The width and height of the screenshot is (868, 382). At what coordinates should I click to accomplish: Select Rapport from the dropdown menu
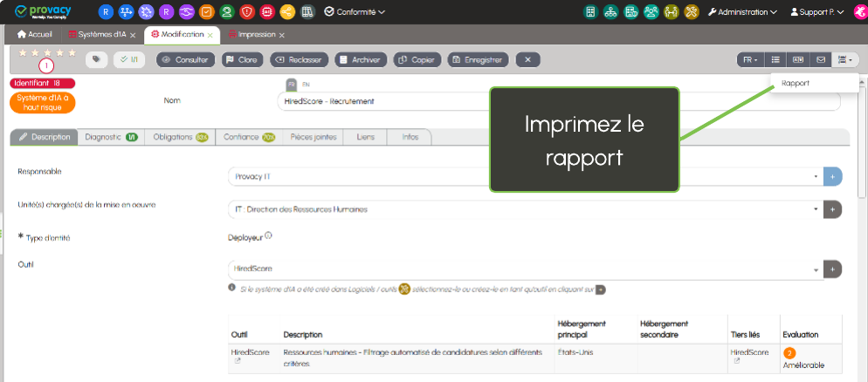pyautogui.click(x=796, y=84)
